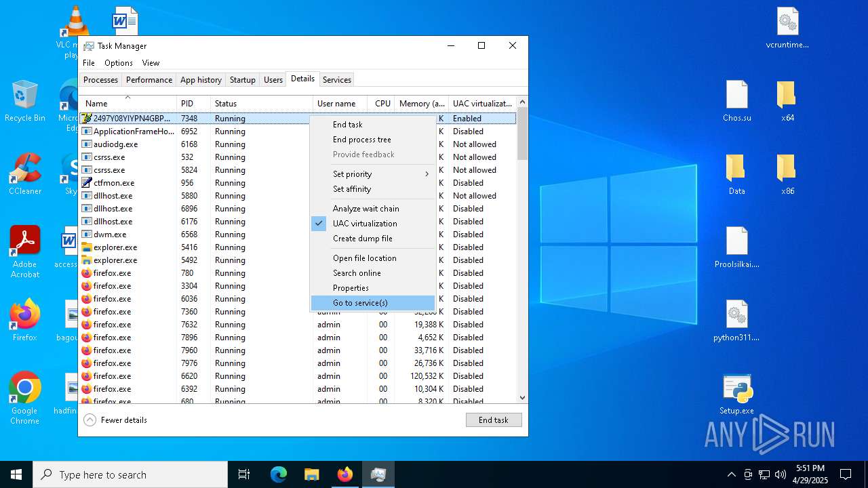Screen dimensions: 868x488
Task: Click the dwm.exe process icon
Action: coord(87,235)
